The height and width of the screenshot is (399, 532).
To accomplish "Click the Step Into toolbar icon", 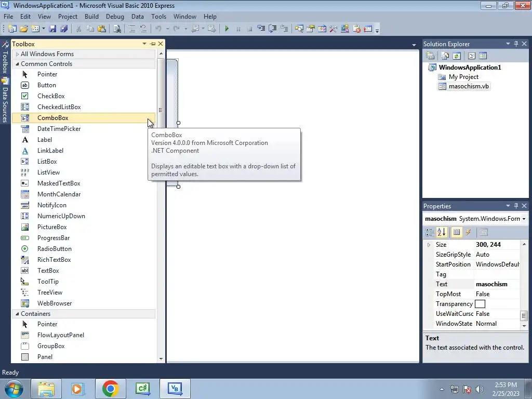I will click(x=261, y=29).
